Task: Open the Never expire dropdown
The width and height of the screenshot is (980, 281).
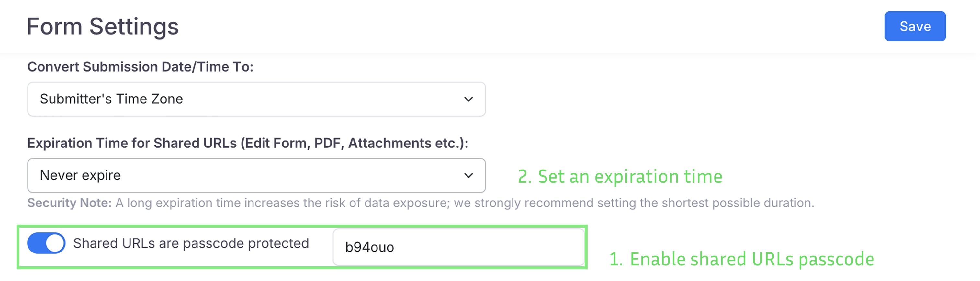Action: click(x=256, y=176)
